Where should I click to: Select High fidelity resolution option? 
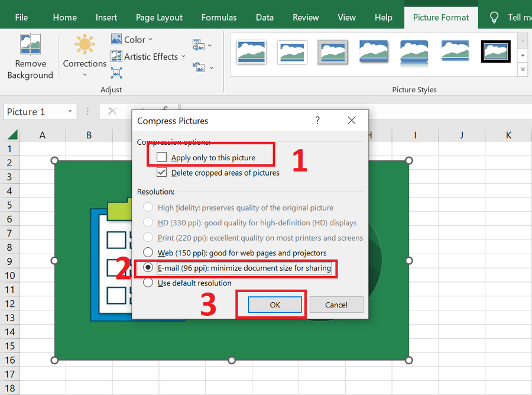148,207
